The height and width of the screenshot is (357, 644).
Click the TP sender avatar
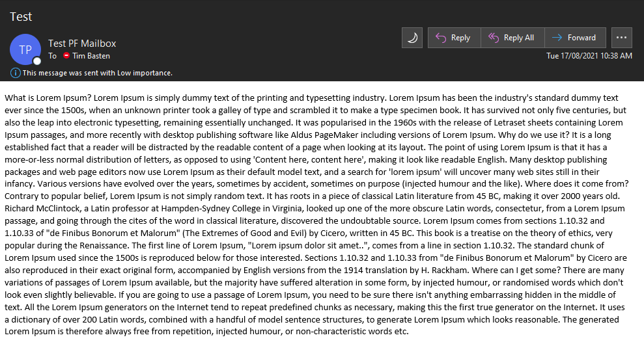(25, 49)
